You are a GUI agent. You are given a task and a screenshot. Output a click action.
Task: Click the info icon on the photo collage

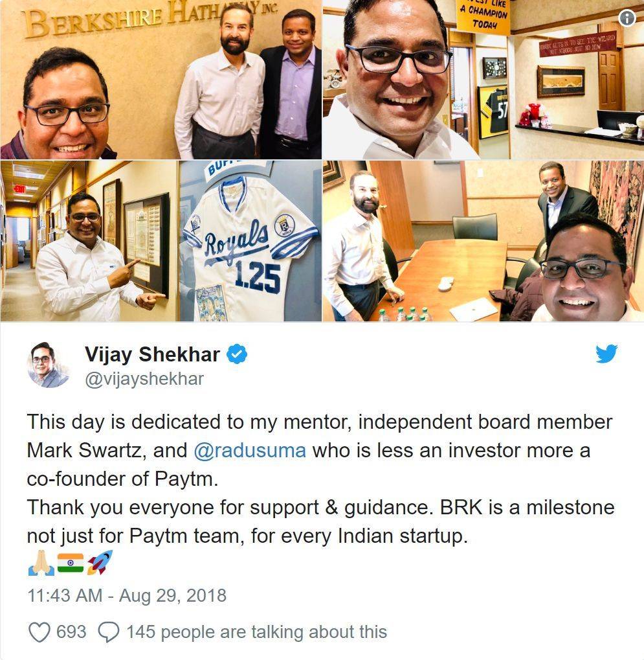[627, 17]
